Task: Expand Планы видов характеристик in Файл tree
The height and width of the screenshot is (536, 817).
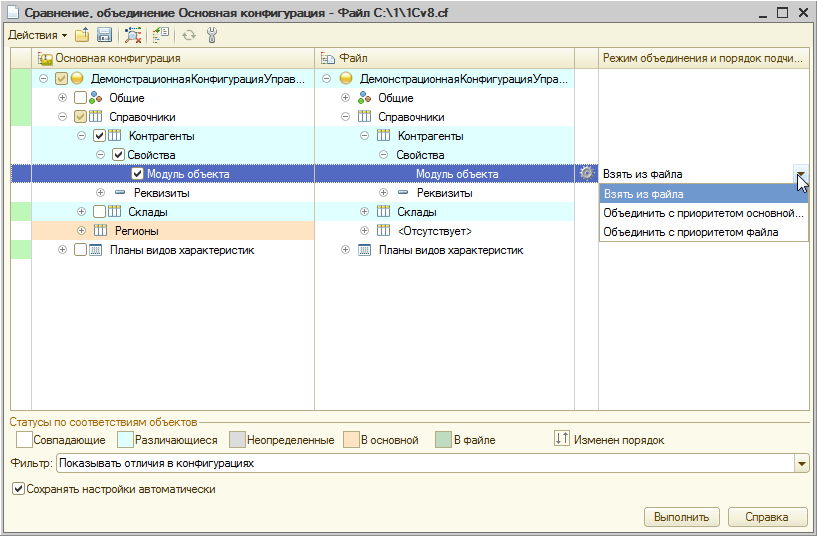Action: click(345, 250)
